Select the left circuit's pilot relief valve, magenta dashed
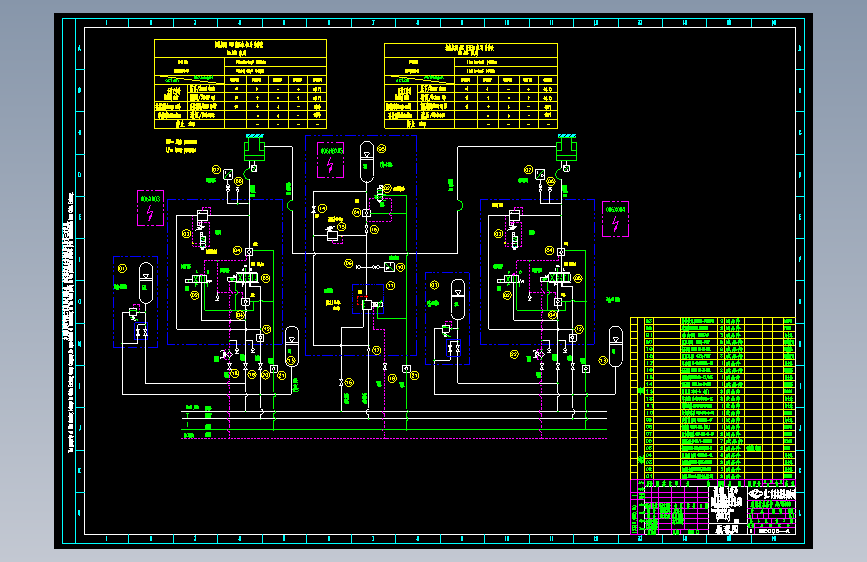The height and width of the screenshot is (562, 867). coord(202,230)
